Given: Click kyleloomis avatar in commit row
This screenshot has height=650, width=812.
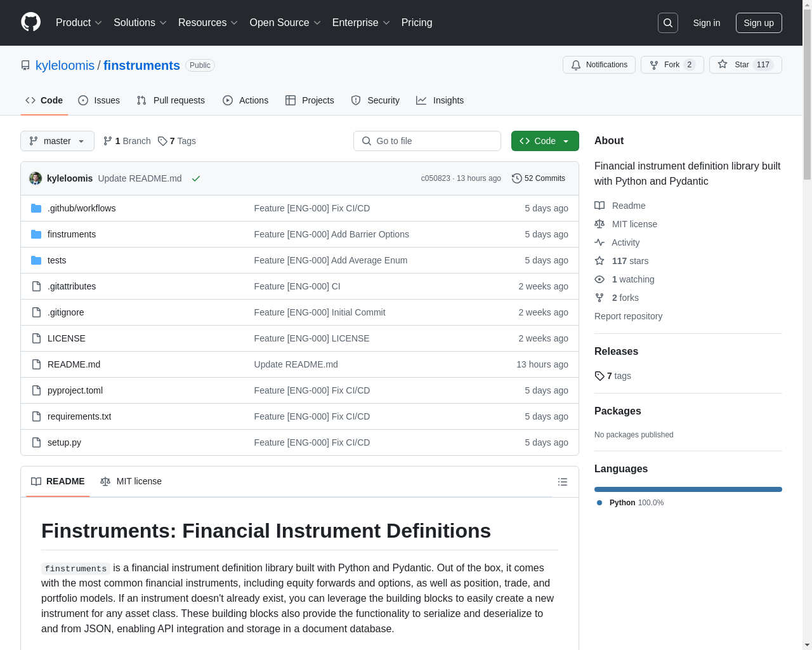Looking at the screenshot, I should point(36,178).
